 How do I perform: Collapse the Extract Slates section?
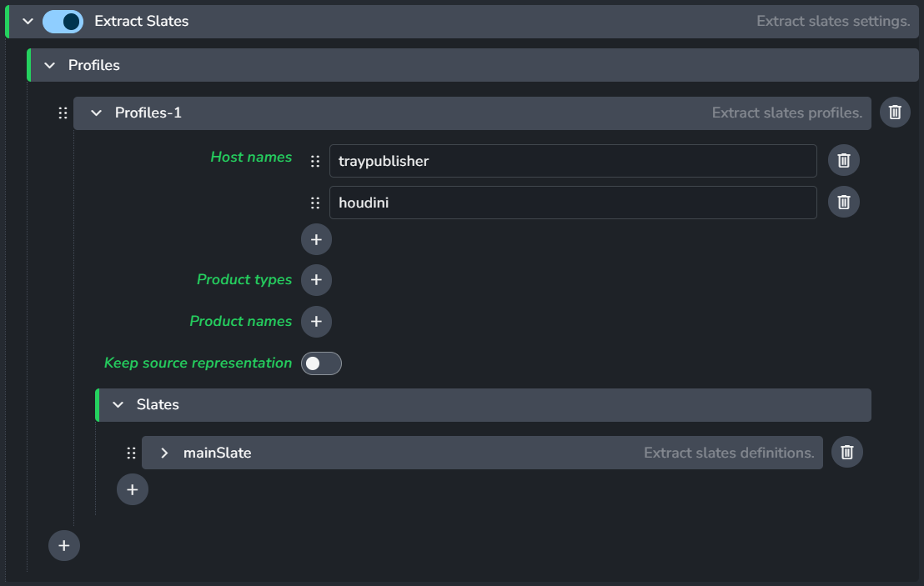click(28, 22)
